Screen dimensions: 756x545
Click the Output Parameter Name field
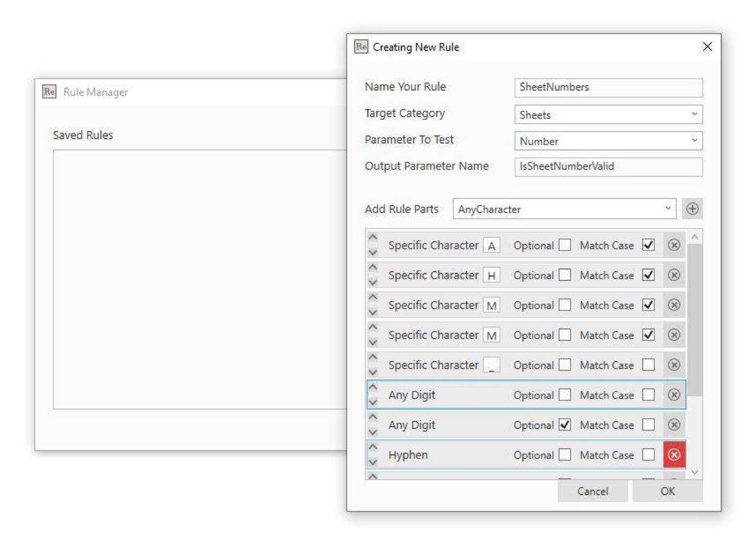(609, 167)
